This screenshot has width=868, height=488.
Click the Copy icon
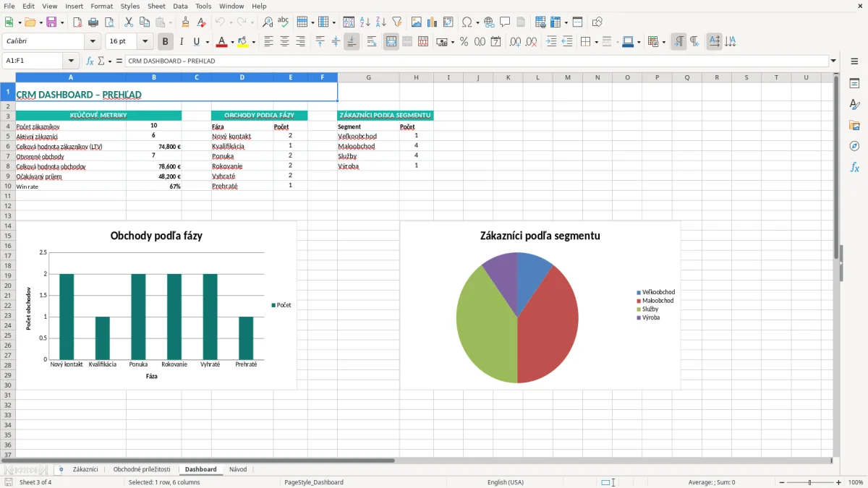(145, 22)
